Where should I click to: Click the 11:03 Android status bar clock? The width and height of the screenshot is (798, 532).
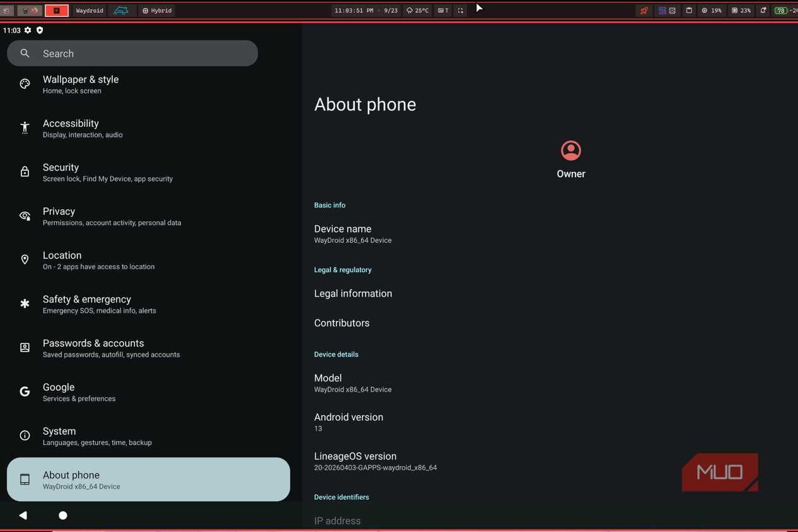click(x=12, y=30)
